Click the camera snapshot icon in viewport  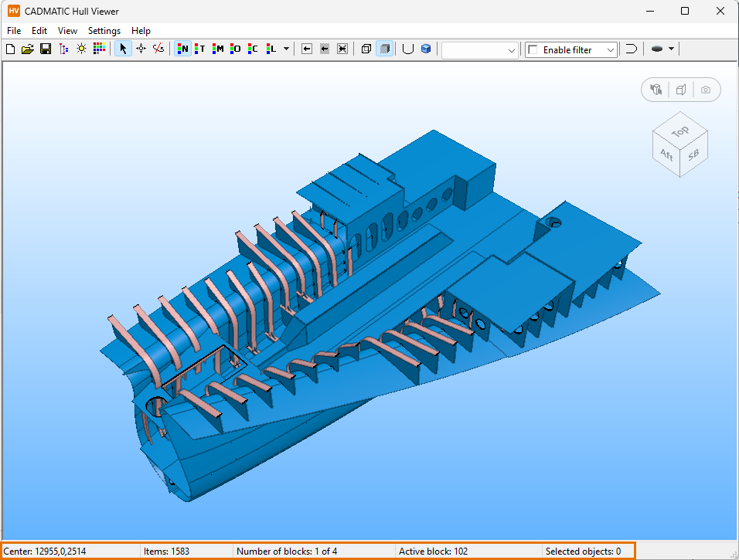pyautogui.click(x=705, y=90)
